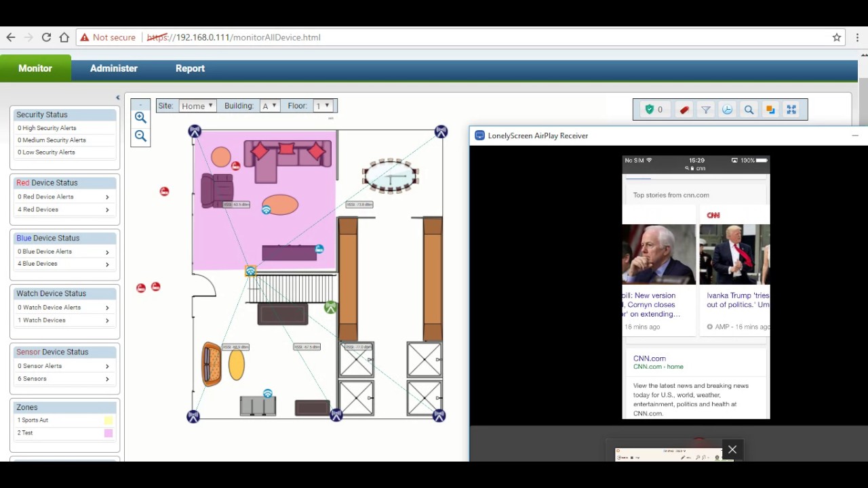Viewport: 868px width, 488px height.
Task: Click the Top stories from cnn.com text
Action: click(x=671, y=195)
